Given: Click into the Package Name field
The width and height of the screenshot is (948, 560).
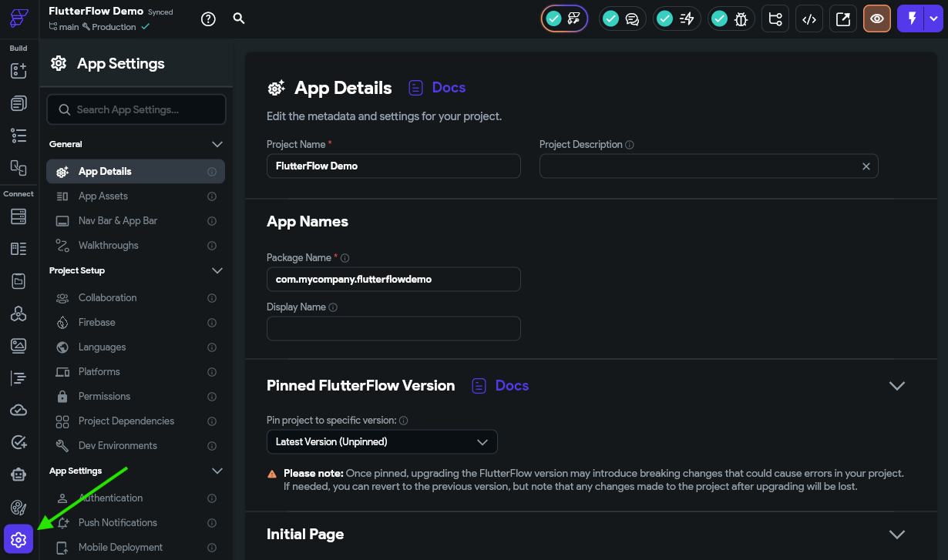Looking at the screenshot, I should click(x=394, y=280).
